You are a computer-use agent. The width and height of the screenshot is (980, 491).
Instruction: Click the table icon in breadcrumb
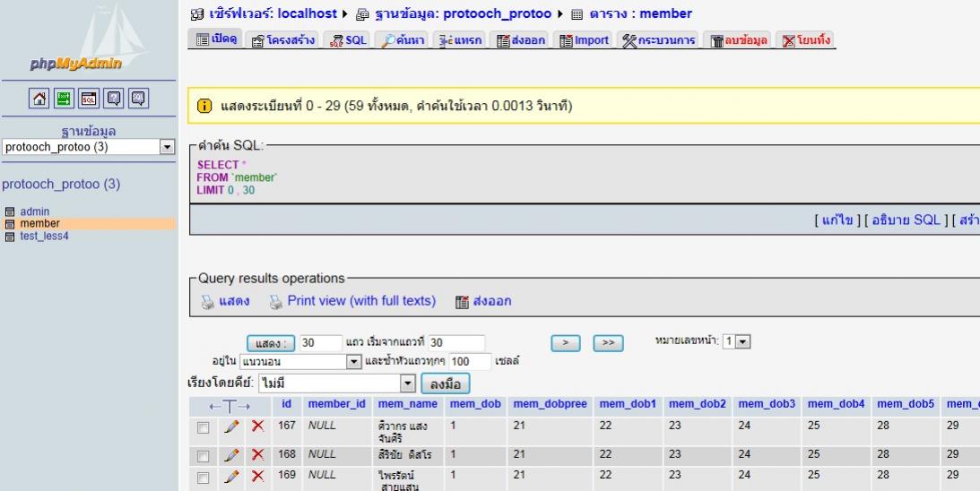pos(577,13)
